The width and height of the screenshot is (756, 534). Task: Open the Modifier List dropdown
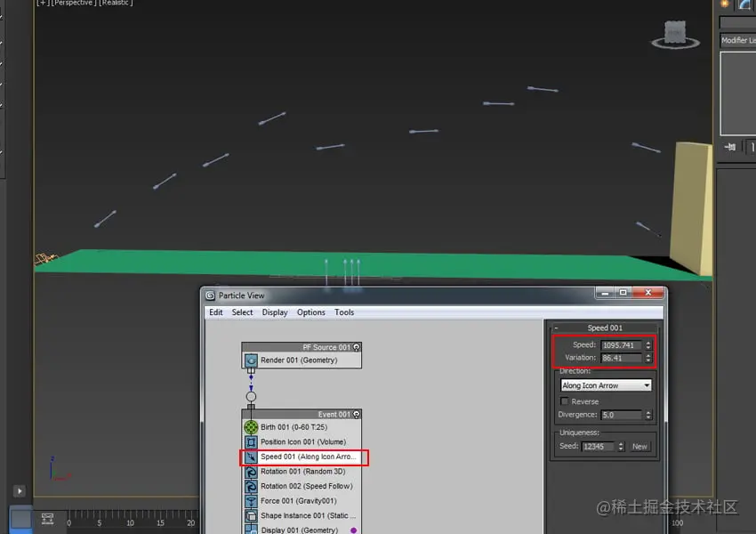coord(738,41)
